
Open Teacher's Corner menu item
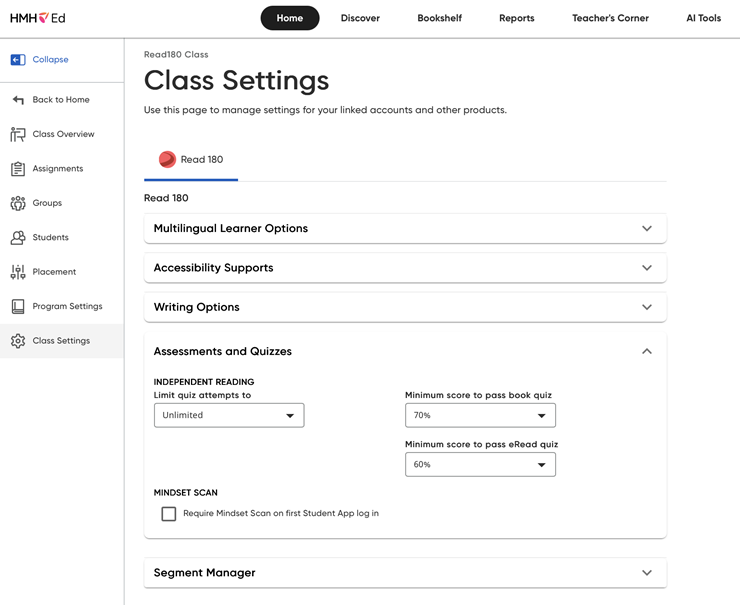[x=610, y=18]
